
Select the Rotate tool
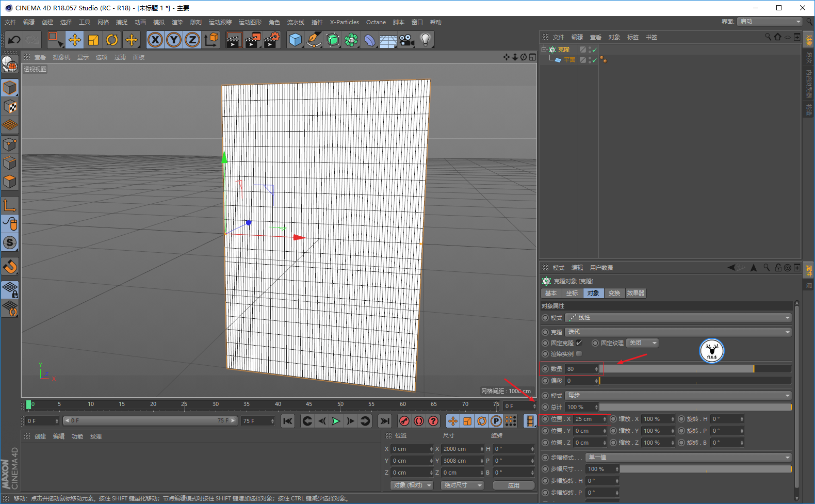(x=112, y=40)
